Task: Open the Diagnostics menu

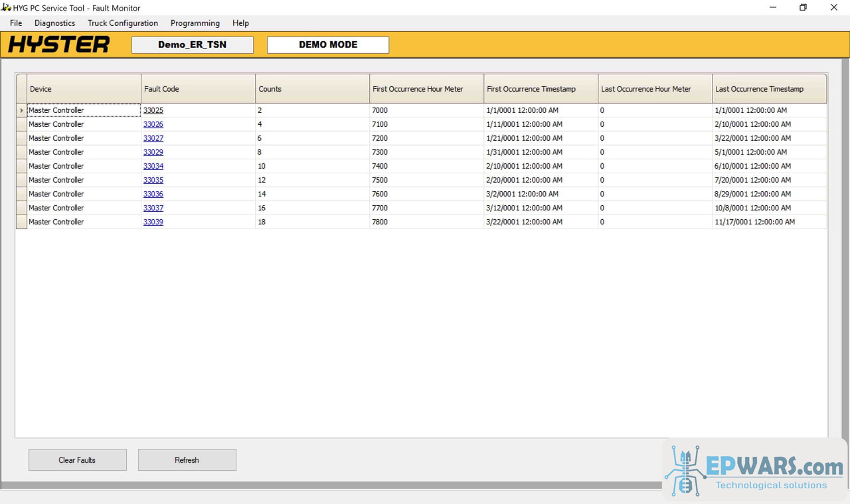Action: pyautogui.click(x=55, y=23)
